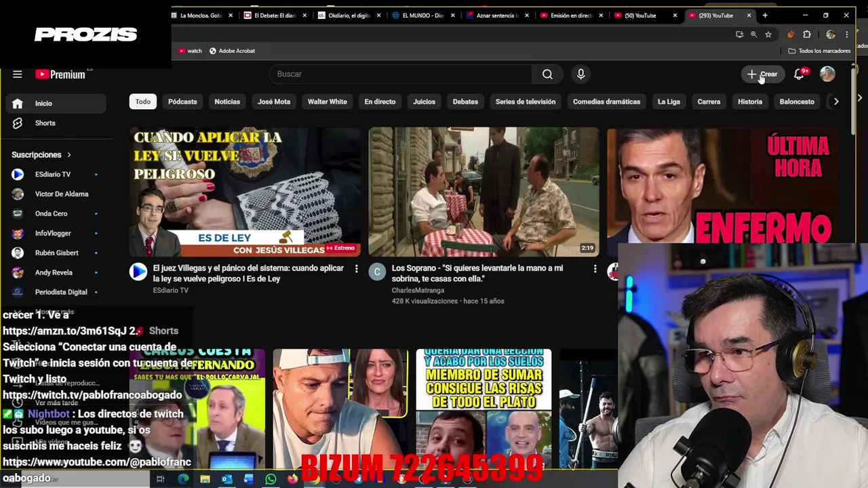Open El juez Villegas video title
The image size is (868, 488).
[248, 273]
